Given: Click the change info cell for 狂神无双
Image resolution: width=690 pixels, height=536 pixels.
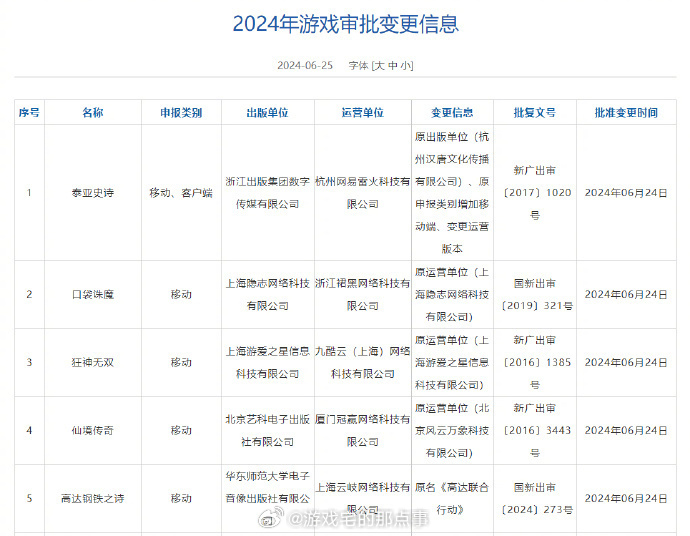Looking at the screenshot, I should click(452, 363).
